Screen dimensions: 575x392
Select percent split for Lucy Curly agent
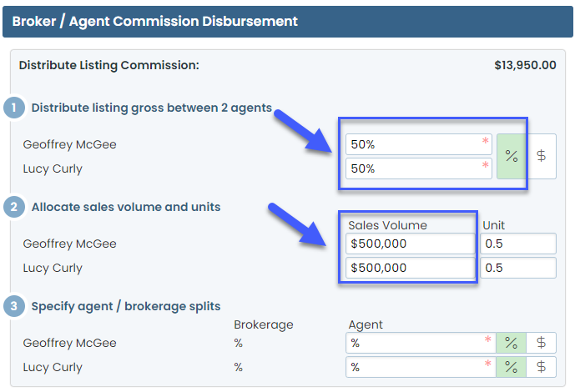(x=511, y=367)
